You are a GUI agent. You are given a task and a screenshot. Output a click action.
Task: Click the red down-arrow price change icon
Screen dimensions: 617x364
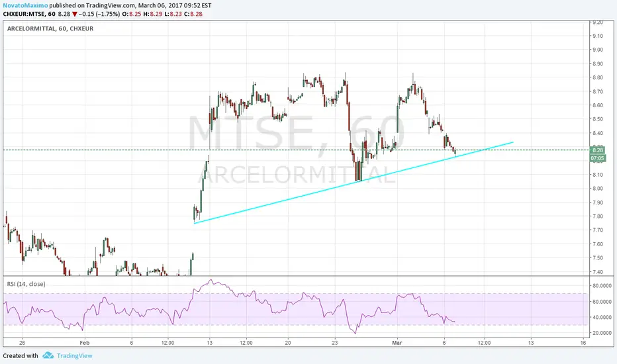[x=75, y=14]
